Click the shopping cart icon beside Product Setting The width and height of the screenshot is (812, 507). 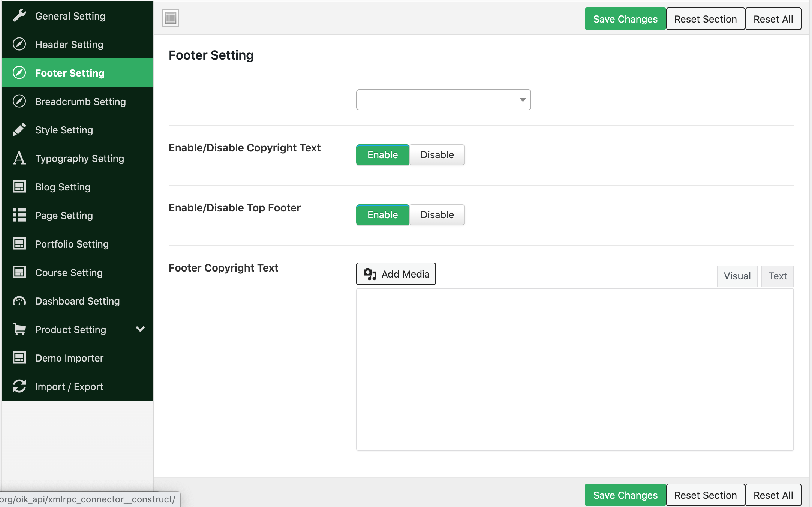point(19,329)
